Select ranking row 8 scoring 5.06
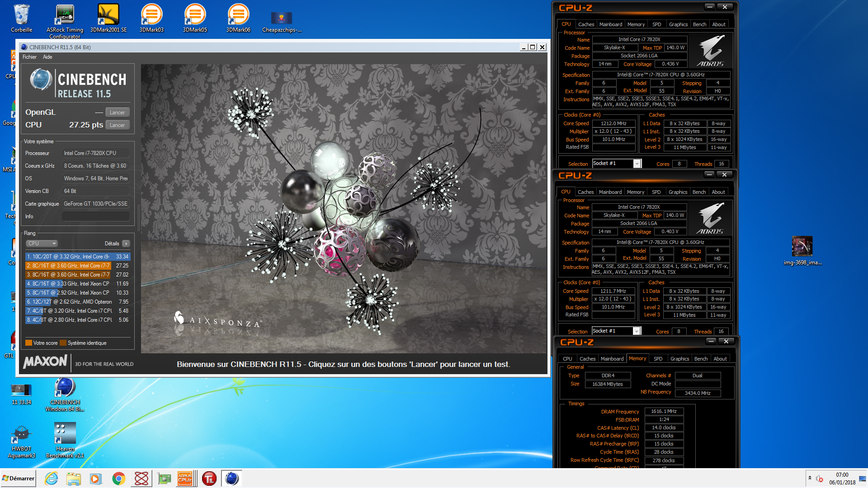The image size is (868, 488). (x=78, y=320)
